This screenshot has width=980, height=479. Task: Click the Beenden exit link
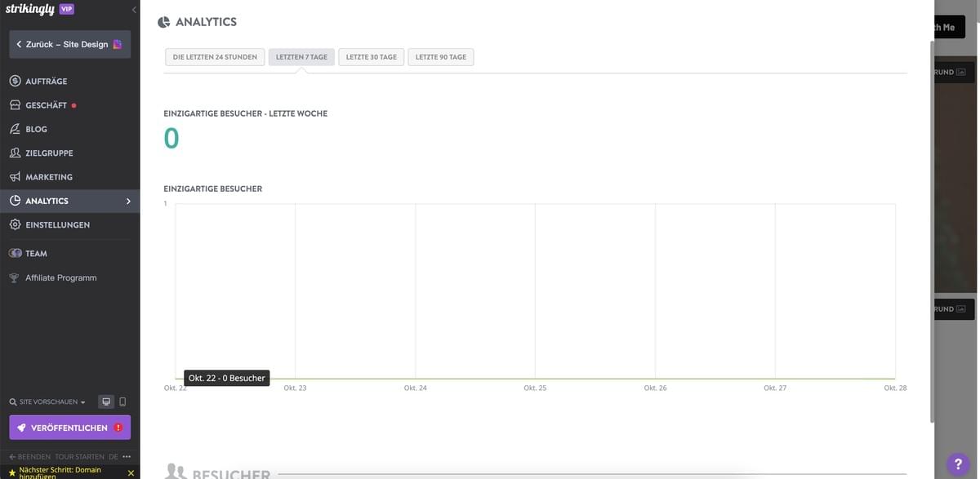point(29,457)
